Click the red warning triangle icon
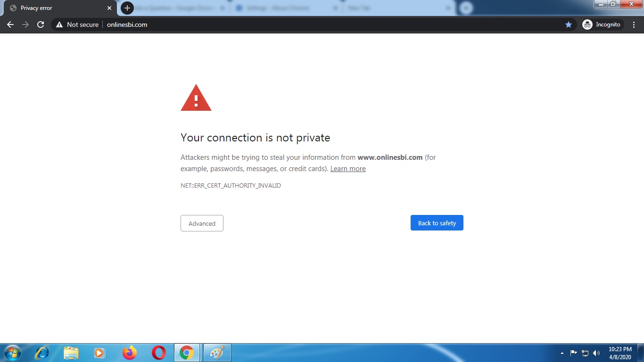 click(x=196, y=98)
